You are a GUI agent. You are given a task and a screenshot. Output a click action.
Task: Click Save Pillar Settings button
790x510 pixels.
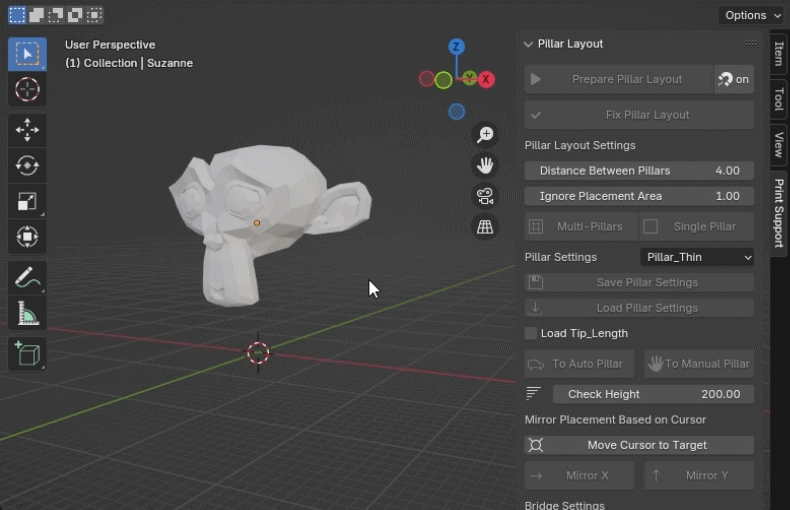(x=639, y=282)
